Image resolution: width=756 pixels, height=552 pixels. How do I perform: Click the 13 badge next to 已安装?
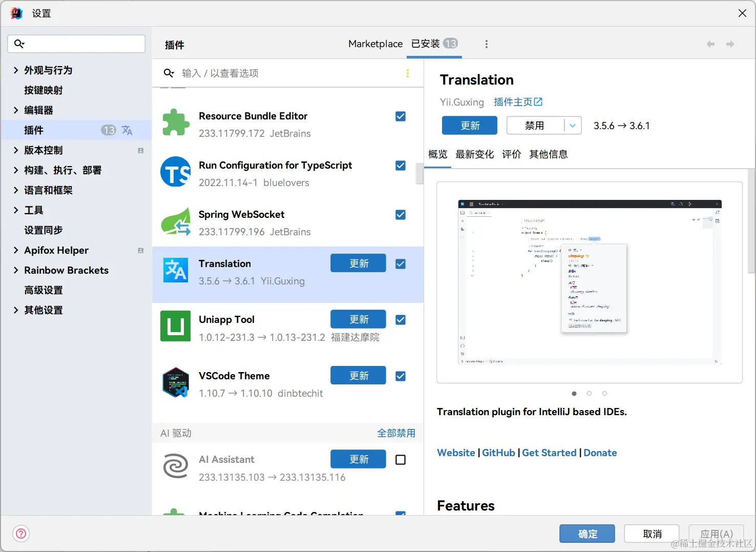click(x=450, y=44)
